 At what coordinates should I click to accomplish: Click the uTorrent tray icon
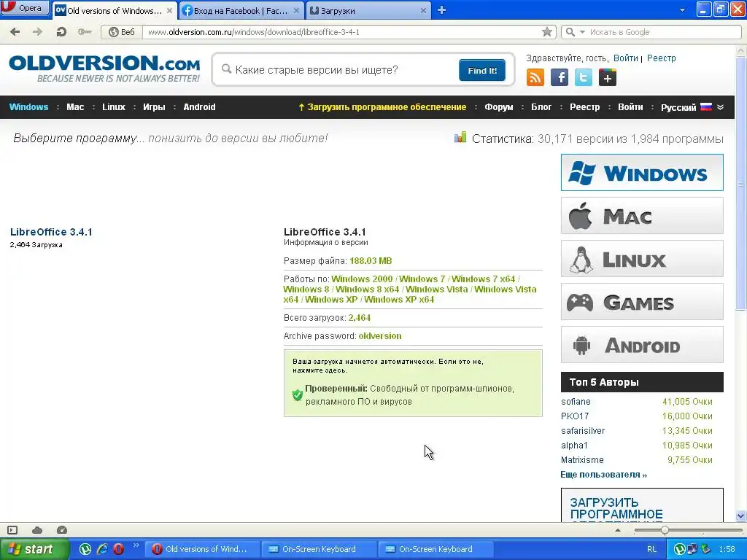coord(680,549)
